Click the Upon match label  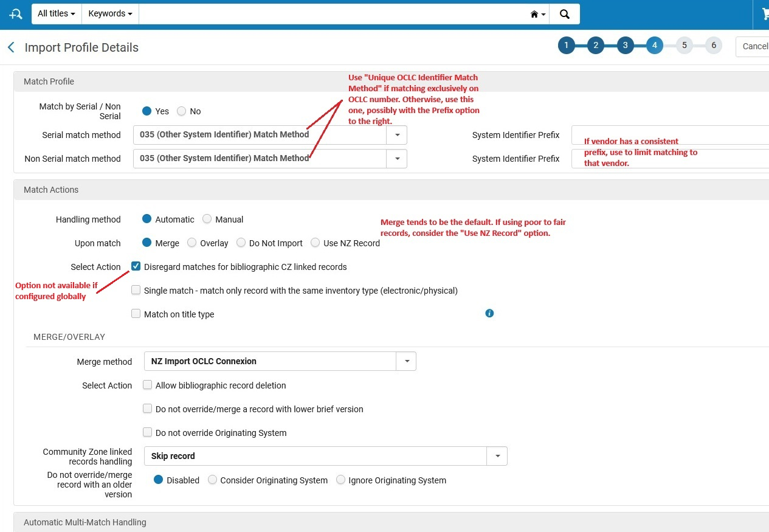(97, 243)
